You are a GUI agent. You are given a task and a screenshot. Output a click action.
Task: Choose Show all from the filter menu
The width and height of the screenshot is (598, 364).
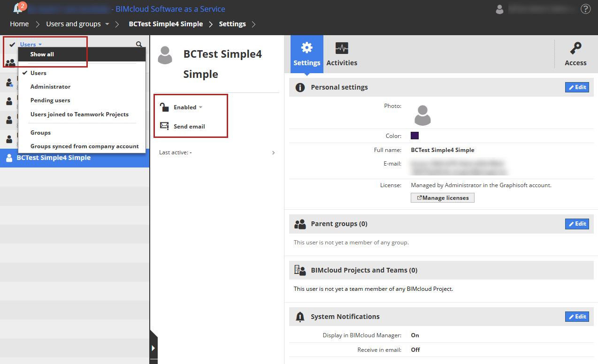point(42,54)
